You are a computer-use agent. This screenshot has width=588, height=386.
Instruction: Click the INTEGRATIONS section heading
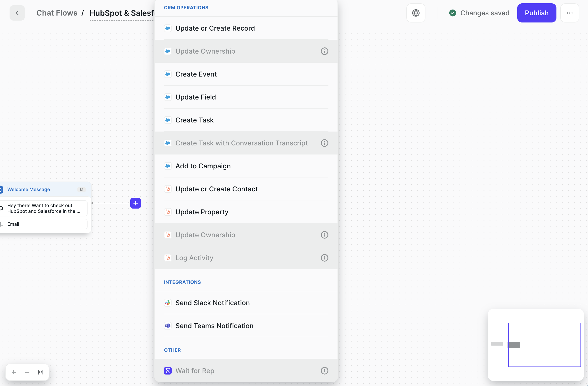click(182, 282)
